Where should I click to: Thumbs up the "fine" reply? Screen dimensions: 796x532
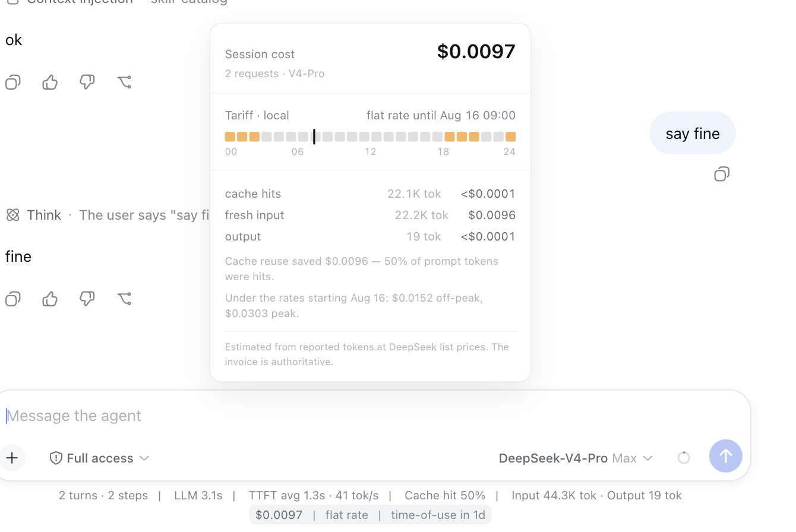[x=50, y=299]
